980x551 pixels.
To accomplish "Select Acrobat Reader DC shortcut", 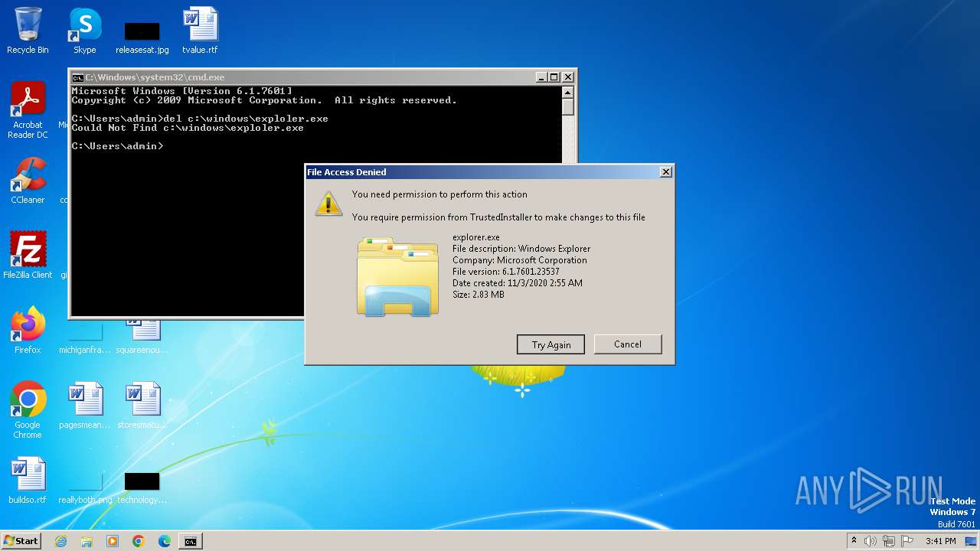I will click(x=28, y=110).
